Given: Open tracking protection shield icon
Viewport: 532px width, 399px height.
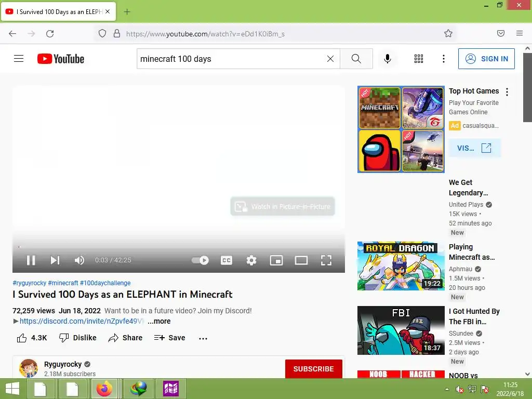Looking at the screenshot, I should 102,34.
